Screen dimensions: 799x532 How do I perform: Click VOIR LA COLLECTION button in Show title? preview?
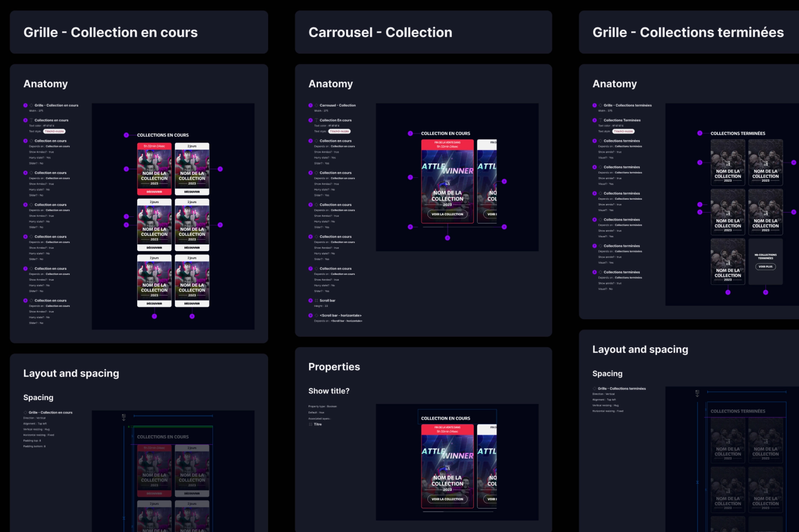click(448, 499)
